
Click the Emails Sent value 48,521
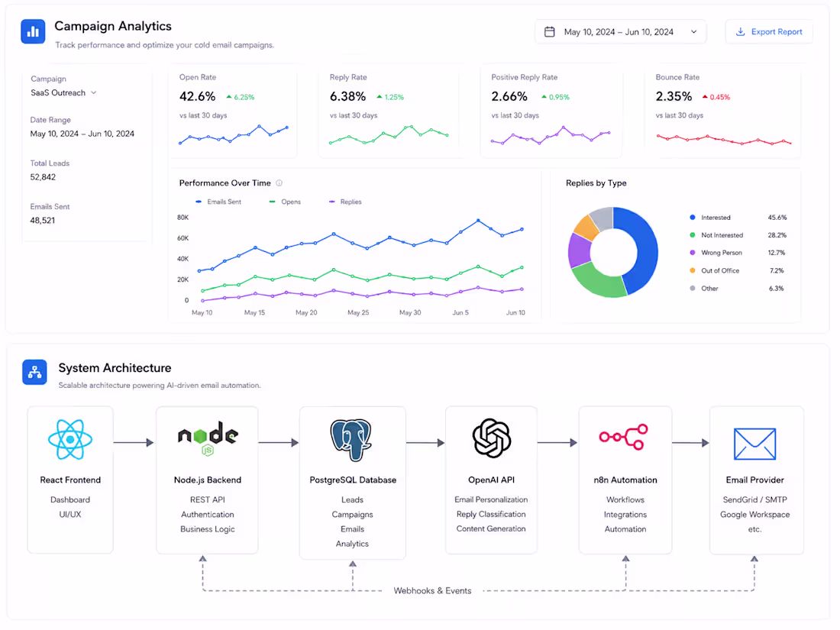42,221
